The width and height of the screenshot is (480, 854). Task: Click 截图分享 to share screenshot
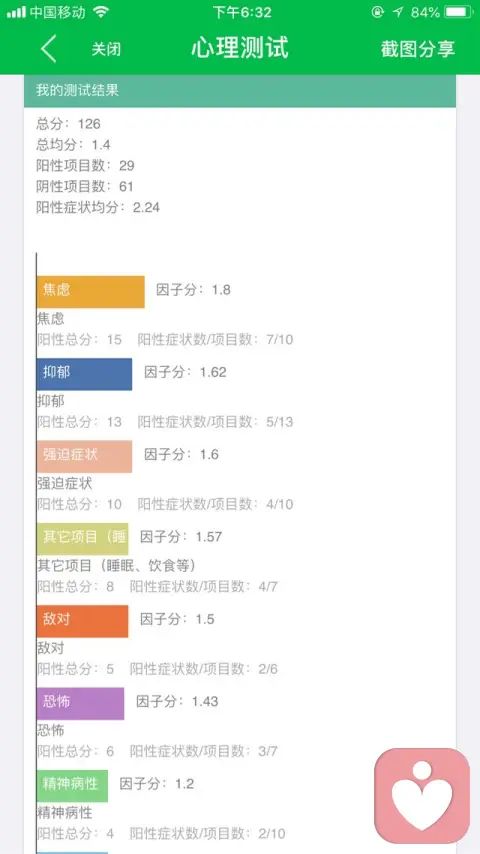[x=418, y=49]
